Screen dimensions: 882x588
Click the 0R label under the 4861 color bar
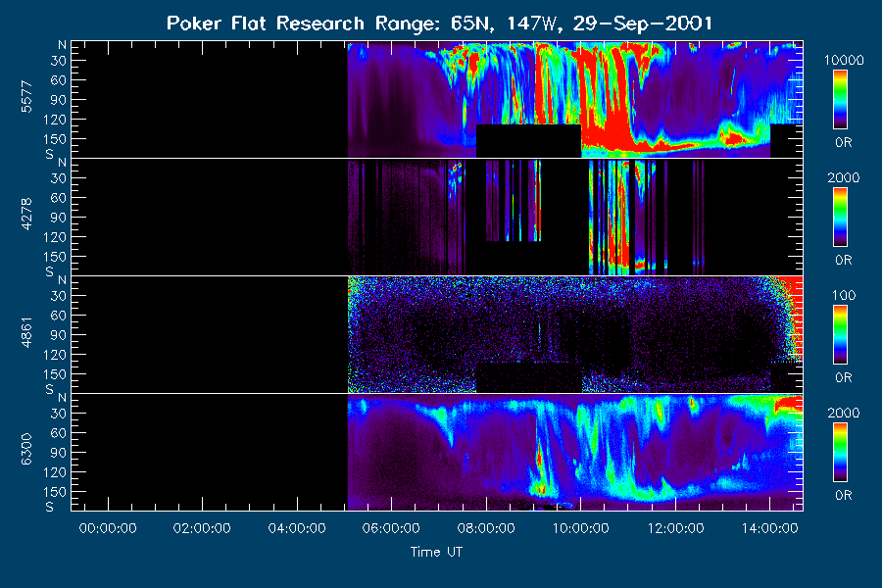coord(843,378)
